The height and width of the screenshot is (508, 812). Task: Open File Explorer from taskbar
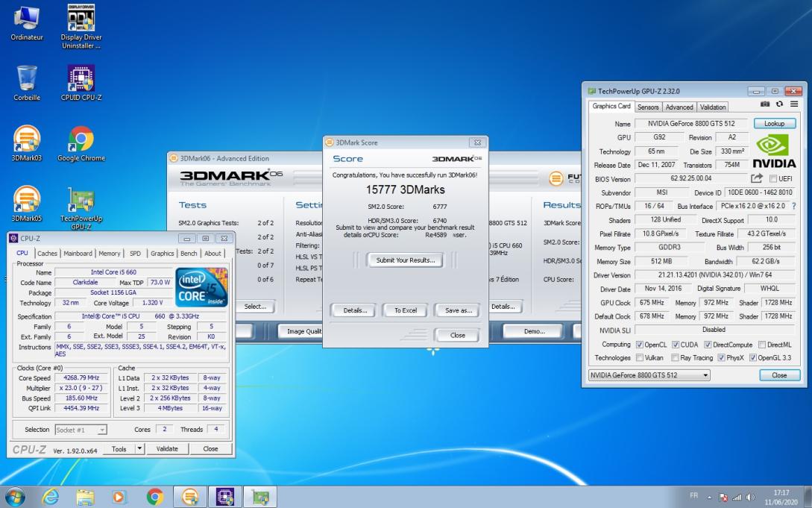[85, 497]
